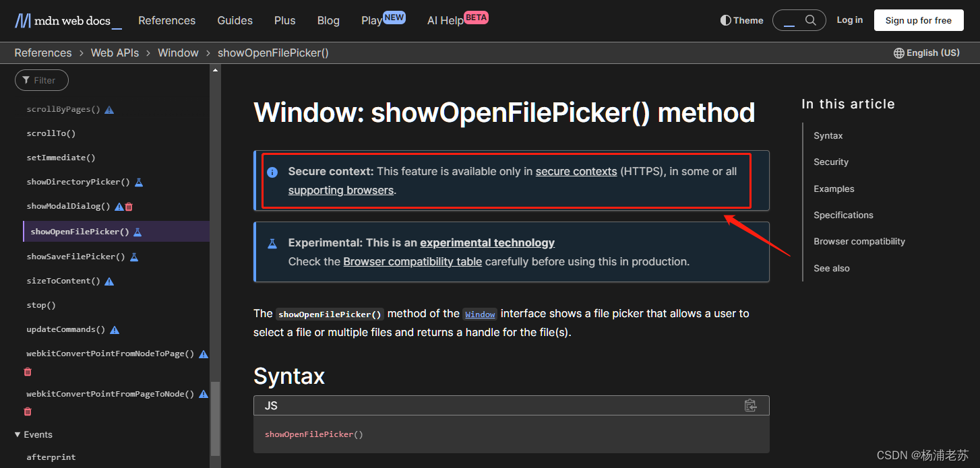Click the showOpenFilePicker() code snippet text
Viewport: 980px width, 468px height.
[x=313, y=434]
